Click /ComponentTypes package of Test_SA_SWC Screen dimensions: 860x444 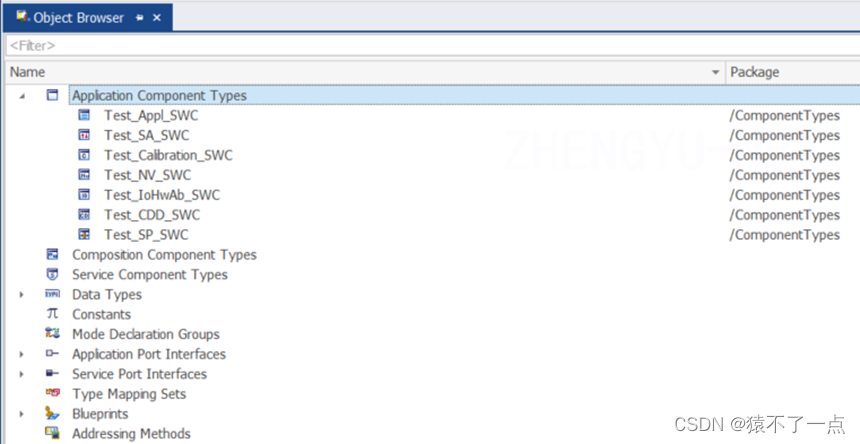tap(784, 135)
